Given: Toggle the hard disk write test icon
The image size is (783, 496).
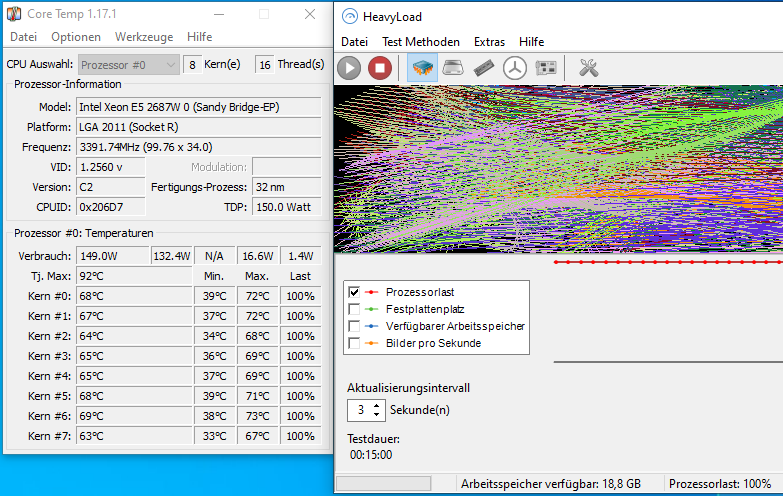Looking at the screenshot, I should [453, 68].
